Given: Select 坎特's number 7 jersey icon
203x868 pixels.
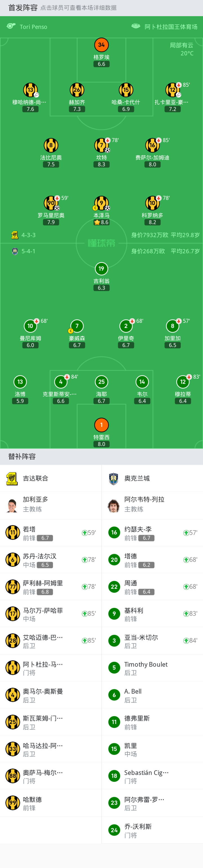Looking at the screenshot, I should click(101, 145).
